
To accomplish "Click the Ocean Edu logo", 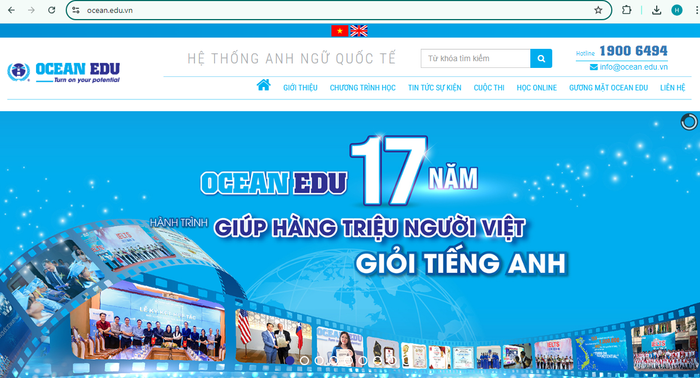I will pyautogui.click(x=64, y=72).
